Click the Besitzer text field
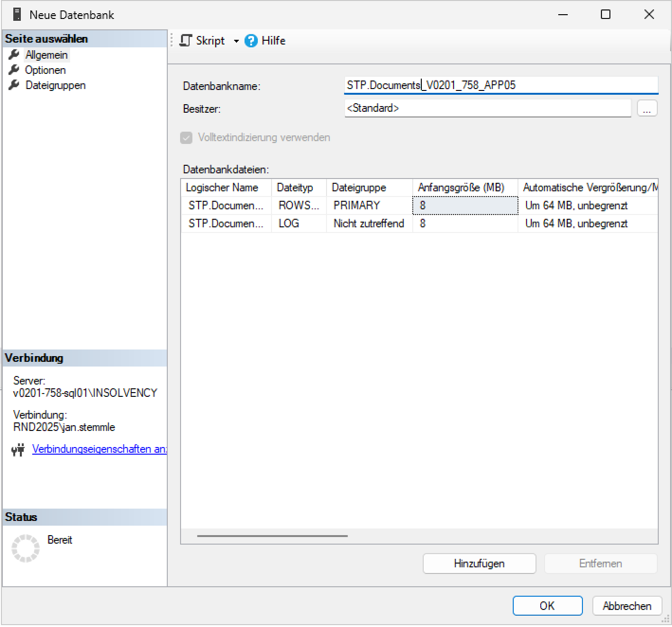 [x=488, y=108]
